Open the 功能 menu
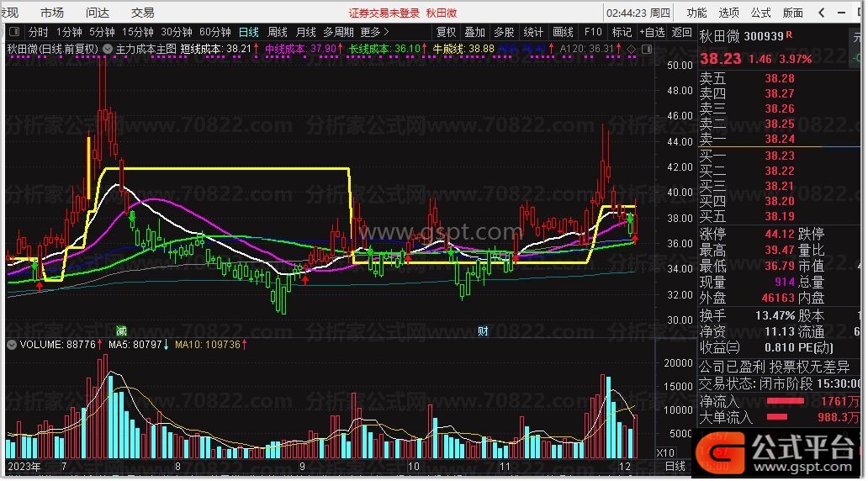The height and width of the screenshot is (481, 868). 696,12
